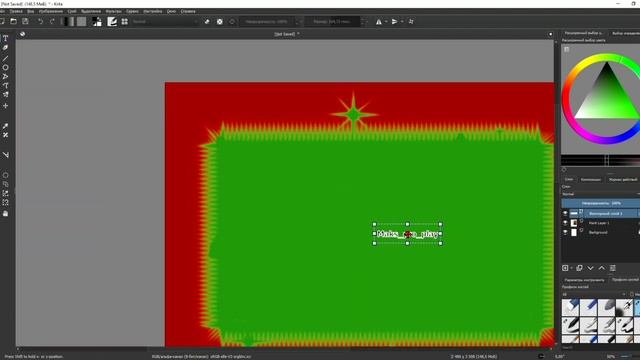Select the Text tool at the toolbox top
640x360 pixels.
pos(5,38)
